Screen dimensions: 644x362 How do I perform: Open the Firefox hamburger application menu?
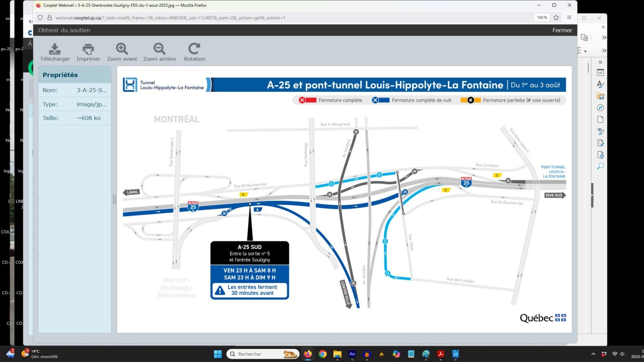569,18
